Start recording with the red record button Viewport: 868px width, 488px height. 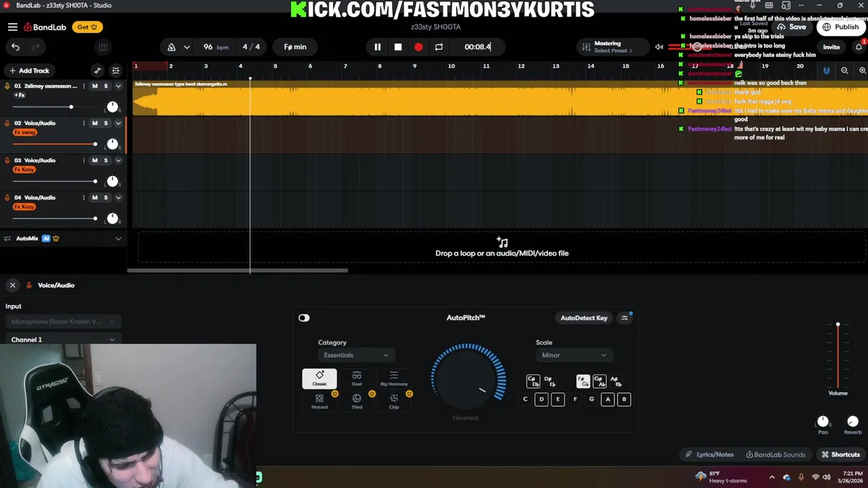[x=418, y=47]
